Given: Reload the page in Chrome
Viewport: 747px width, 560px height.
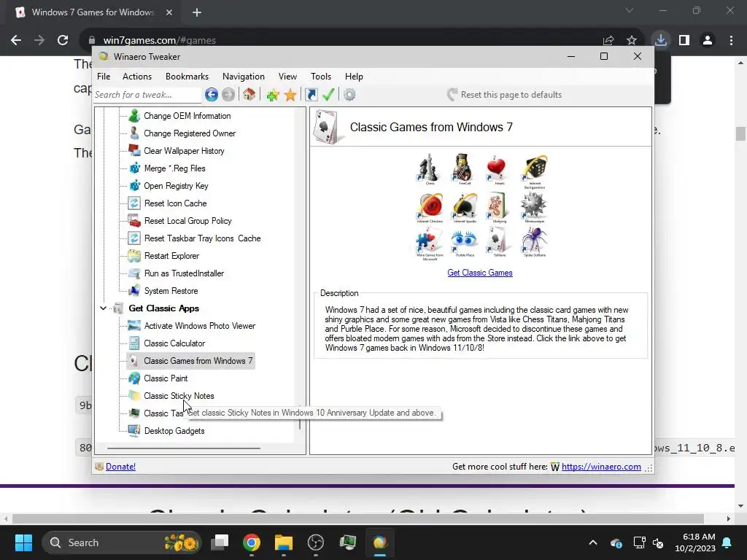Looking at the screenshot, I should coord(63,40).
